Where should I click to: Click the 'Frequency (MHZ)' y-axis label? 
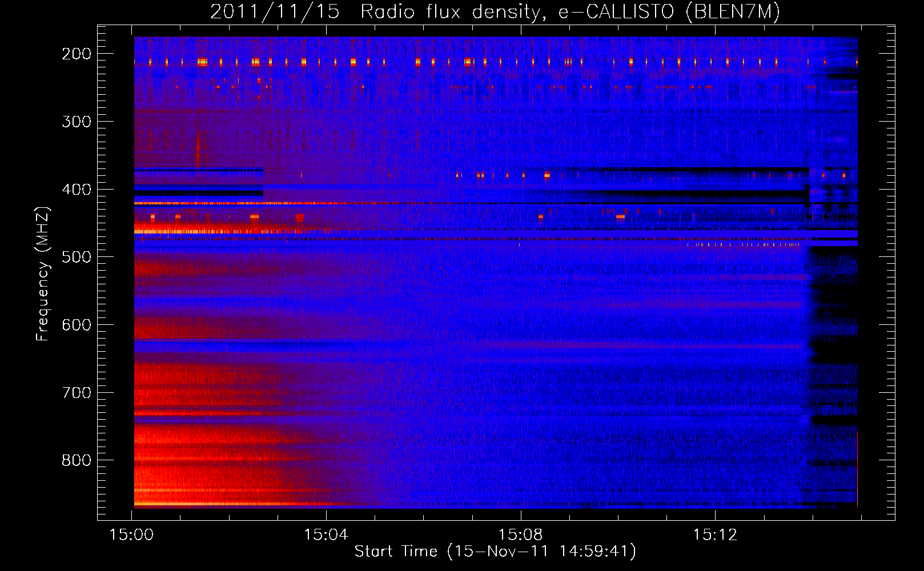43,274
